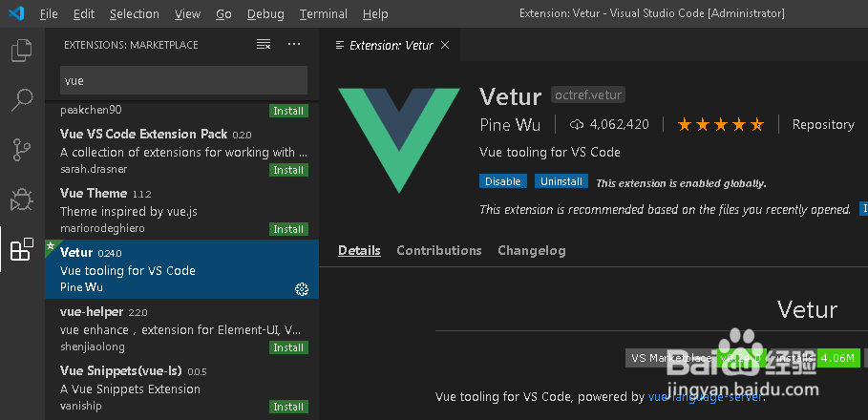Open the extensions More Actions menu
Image resolution: width=868 pixels, height=420 pixels.
point(294,44)
